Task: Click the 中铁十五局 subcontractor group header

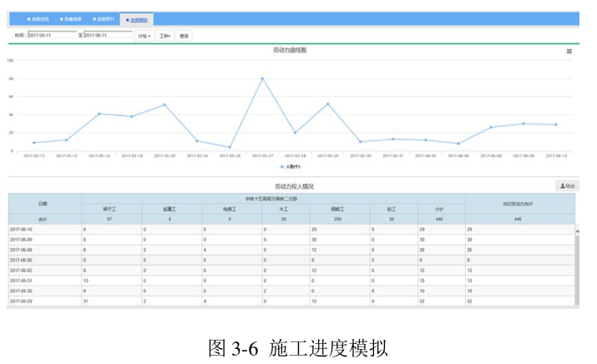Action: click(x=271, y=199)
